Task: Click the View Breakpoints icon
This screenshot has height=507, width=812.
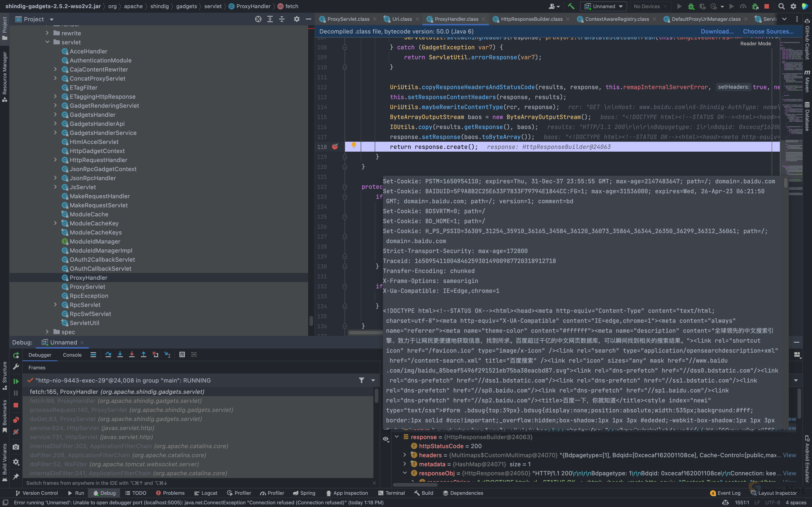Action: [x=16, y=420]
